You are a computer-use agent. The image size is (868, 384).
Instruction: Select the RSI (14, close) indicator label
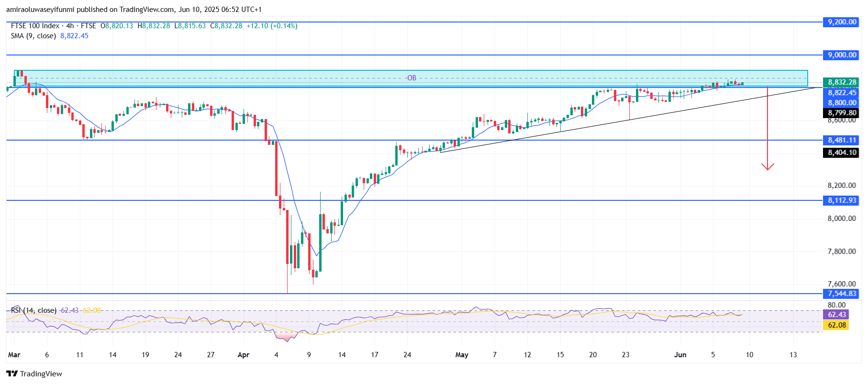[33, 310]
